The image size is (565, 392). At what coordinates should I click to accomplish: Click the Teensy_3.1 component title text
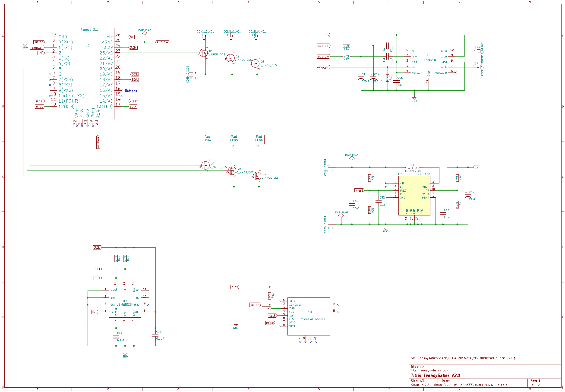coord(89,30)
